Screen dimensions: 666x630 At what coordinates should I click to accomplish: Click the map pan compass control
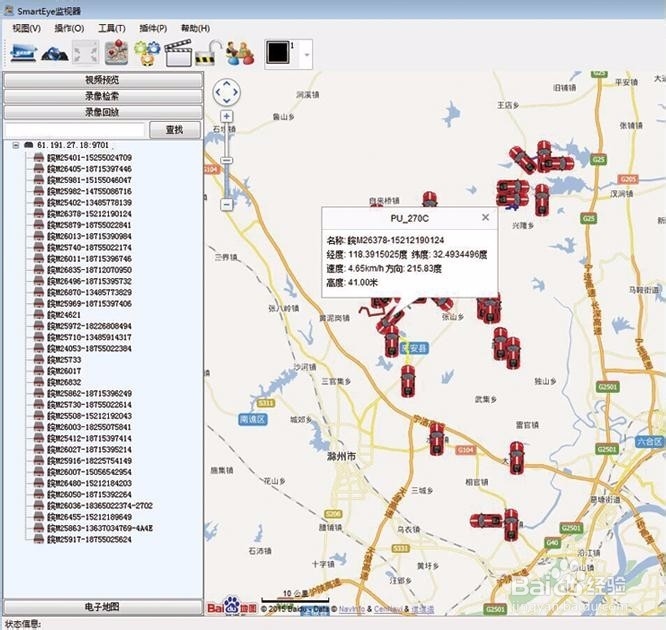click(226, 92)
